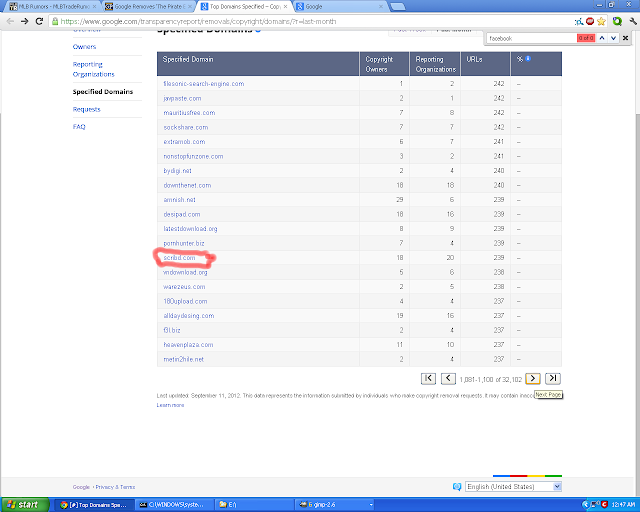Go to previous page of results
This screenshot has width=640, height=512.
click(448, 378)
